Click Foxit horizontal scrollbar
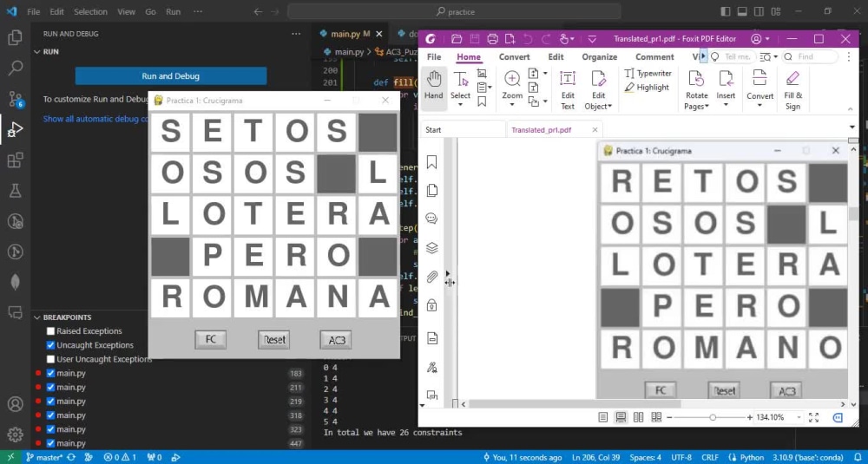This screenshot has height=464, width=868. tap(574, 404)
